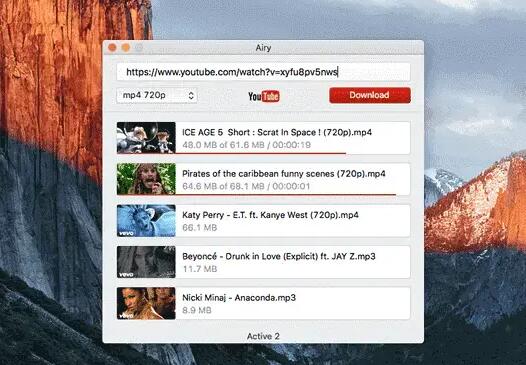The width and height of the screenshot is (526, 365).
Task: Select the Pirates of the caribbean file title
Action: [x=284, y=174]
